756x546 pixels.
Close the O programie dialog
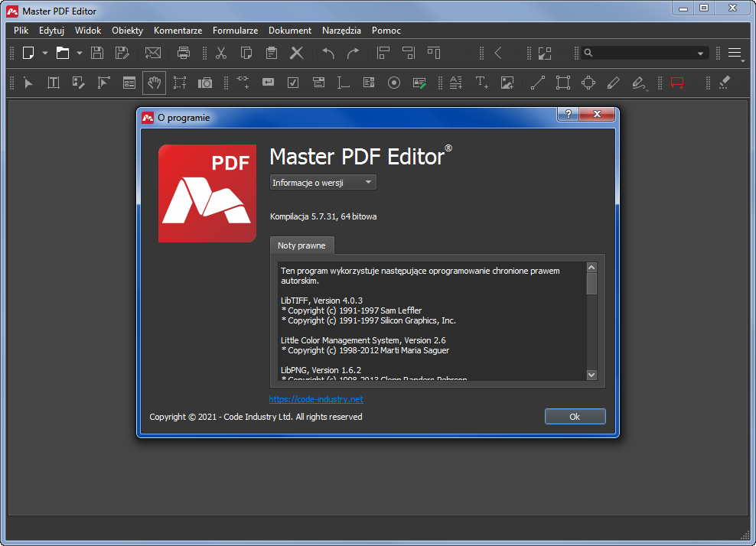coord(597,114)
